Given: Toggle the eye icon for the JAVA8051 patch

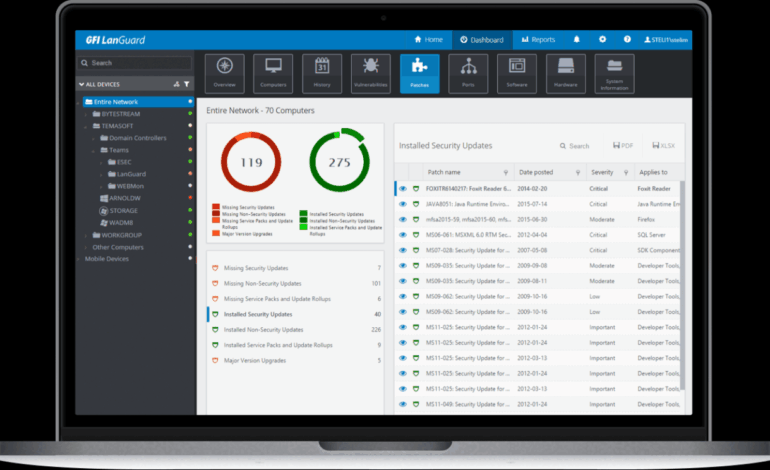Looking at the screenshot, I should (403, 204).
